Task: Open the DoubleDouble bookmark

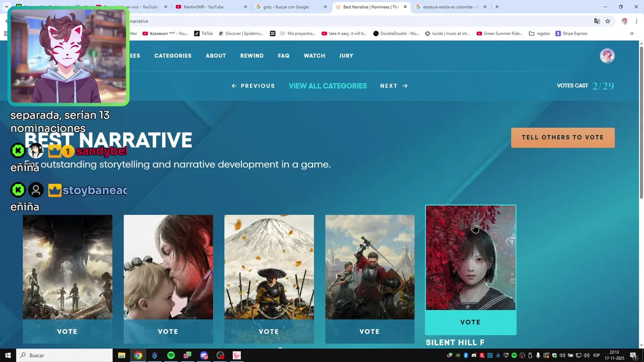Action: point(396,34)
